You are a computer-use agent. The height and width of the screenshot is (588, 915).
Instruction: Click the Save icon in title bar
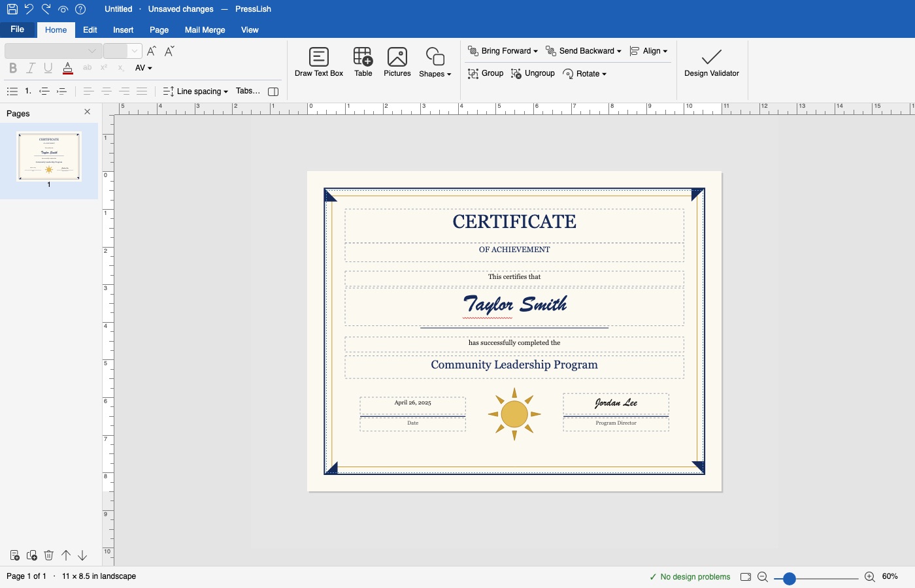[12, 9]
